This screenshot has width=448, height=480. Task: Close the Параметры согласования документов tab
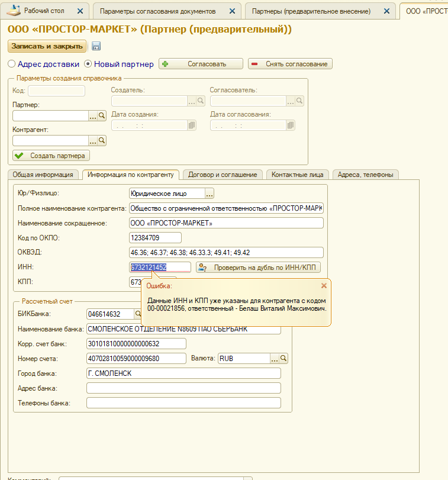[231, 11]
